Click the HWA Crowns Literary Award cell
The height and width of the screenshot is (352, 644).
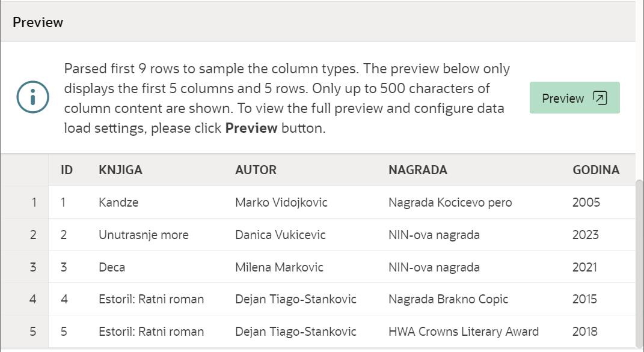463,332
